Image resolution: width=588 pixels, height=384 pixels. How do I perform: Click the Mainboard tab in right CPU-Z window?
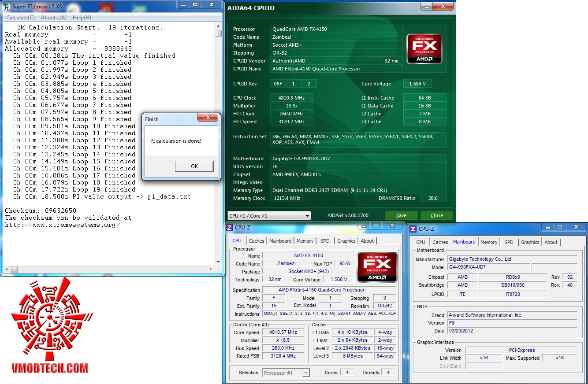click(x=464, y=242)
